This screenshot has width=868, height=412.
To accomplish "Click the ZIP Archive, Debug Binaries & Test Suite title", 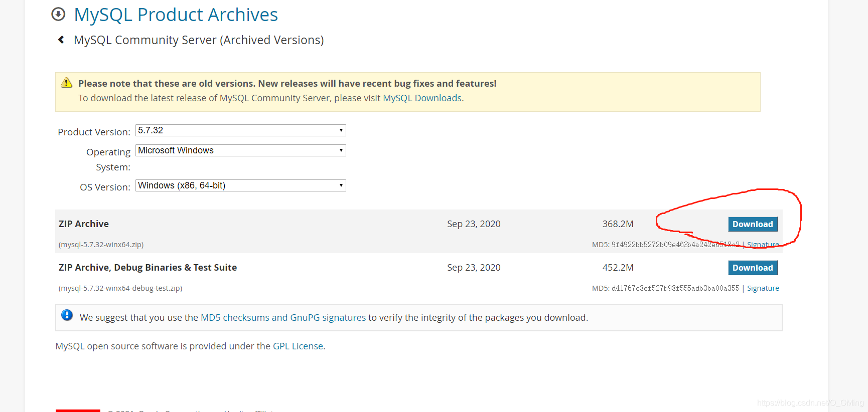I will [148, 268].
